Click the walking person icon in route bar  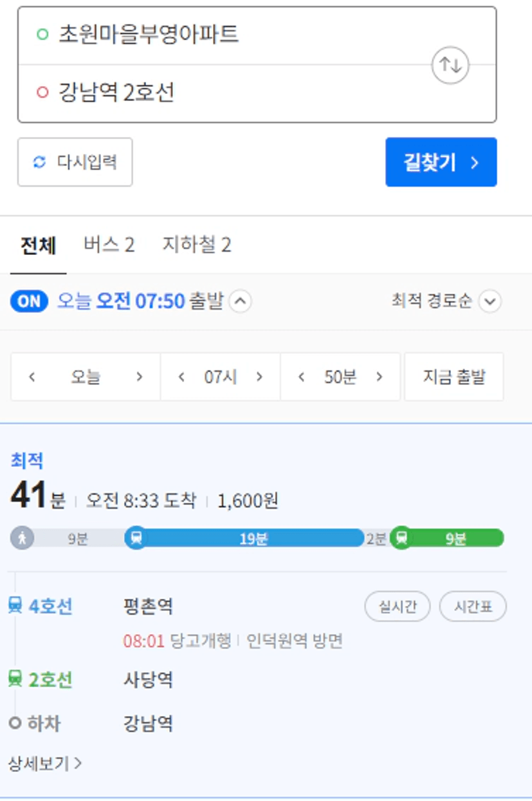22,538
